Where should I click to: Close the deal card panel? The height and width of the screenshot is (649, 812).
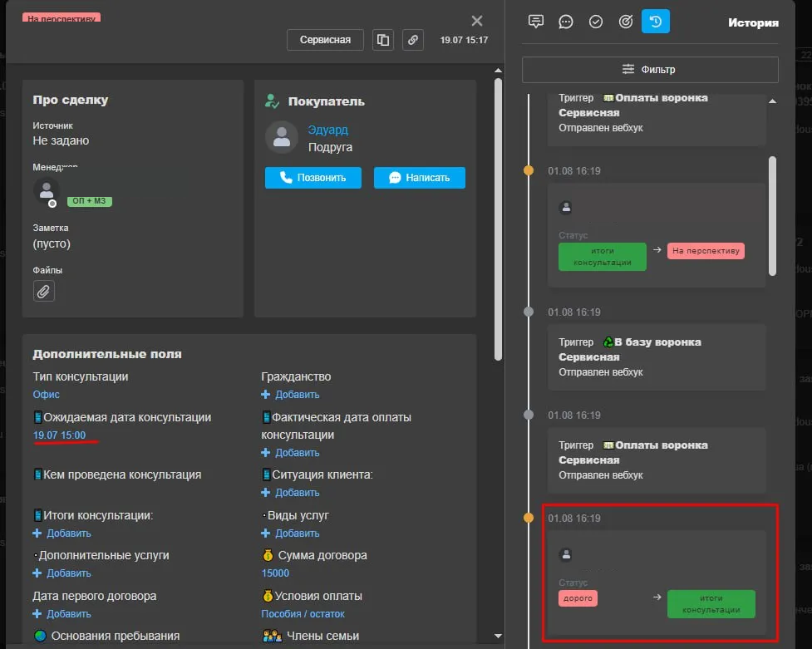477,21
